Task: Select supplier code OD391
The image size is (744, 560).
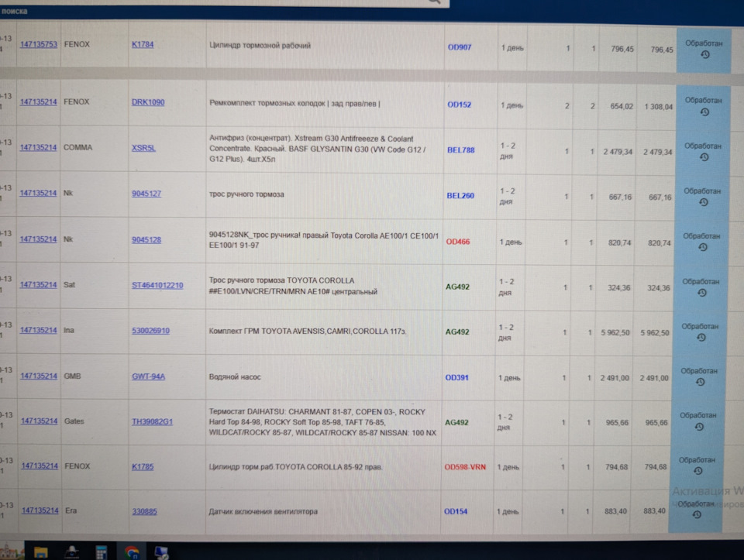Action: (457, 378)
